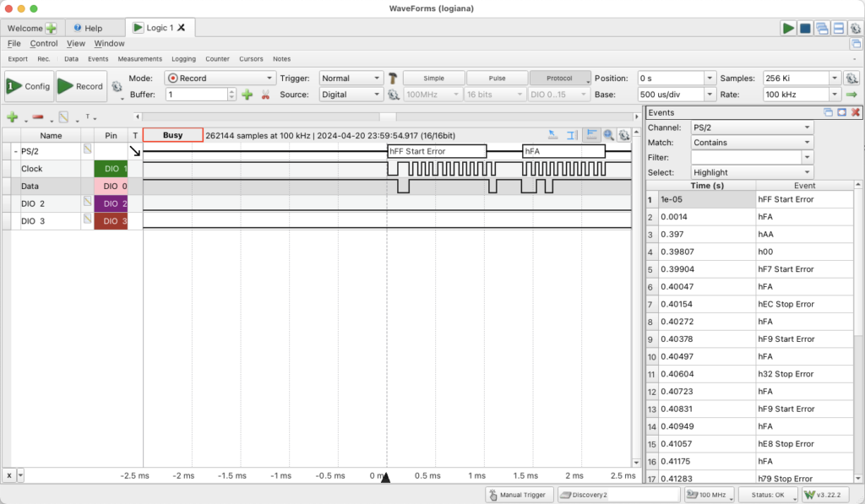The image size is (865, 504).
Task: Edit the DIO 2 channel properties icon
Action: point(87,201)
